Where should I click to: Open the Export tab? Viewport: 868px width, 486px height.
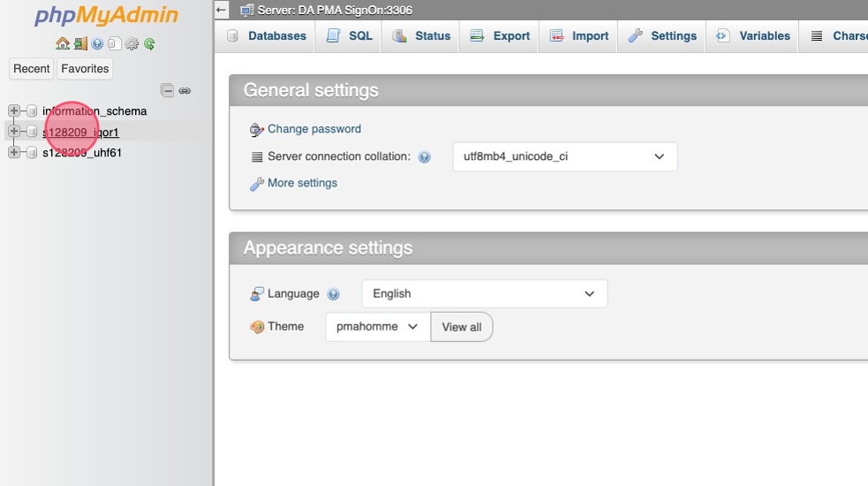[x=500, y=36]
